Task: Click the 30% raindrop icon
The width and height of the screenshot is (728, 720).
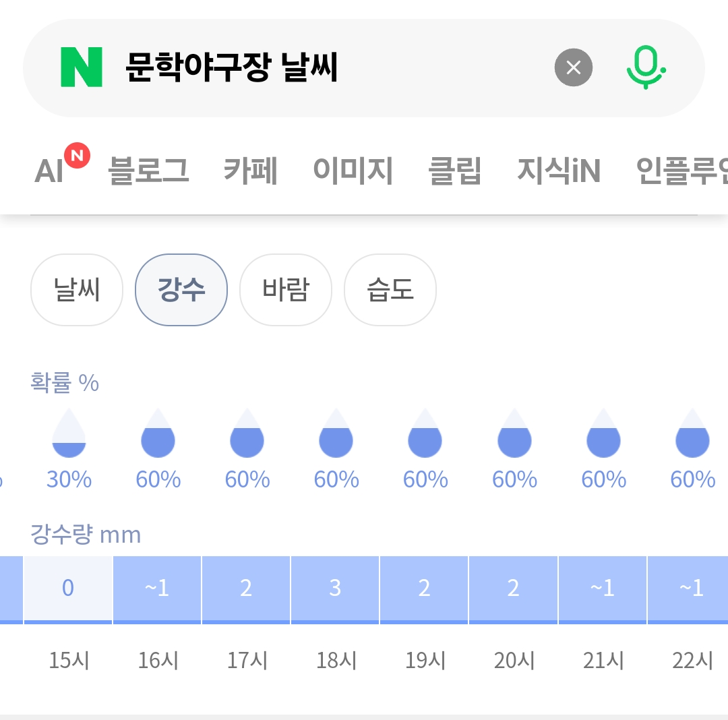Action: click(x=69, y=433)
